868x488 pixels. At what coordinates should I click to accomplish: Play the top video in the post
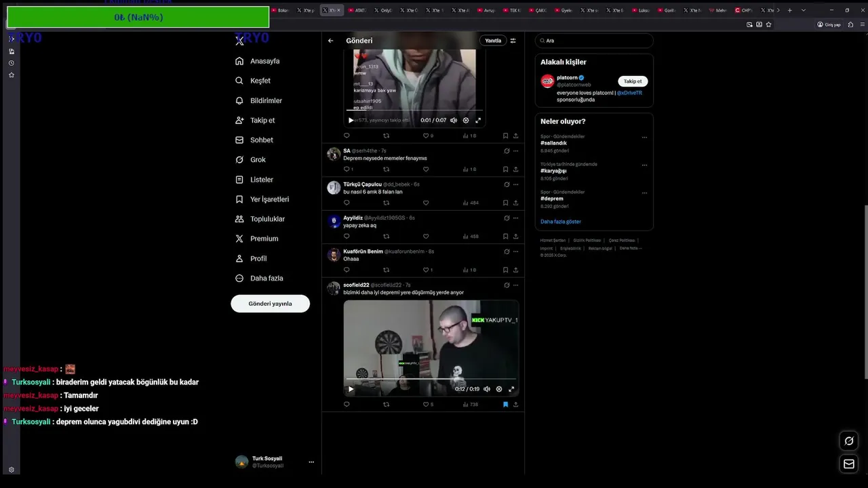coord(351,120)
